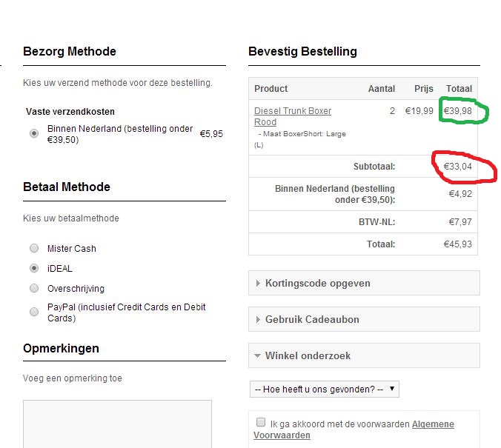Open 'Hoe heeft u ons gevonden?' dropdown
This screenshot has height=448, width=501.
click(x=325, y=390)
